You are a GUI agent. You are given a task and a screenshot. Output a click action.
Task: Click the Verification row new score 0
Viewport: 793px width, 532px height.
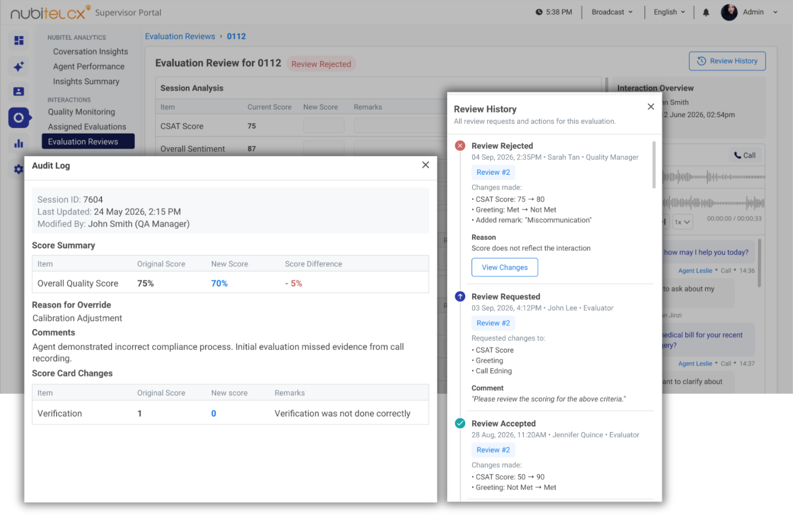214,413
